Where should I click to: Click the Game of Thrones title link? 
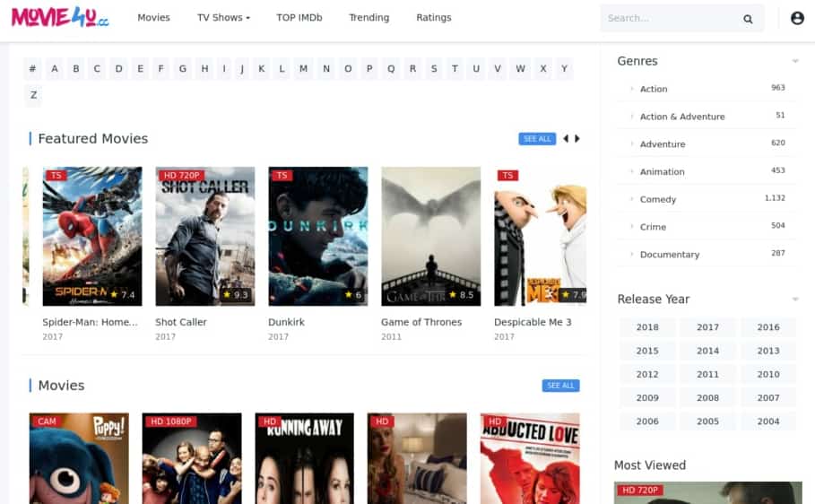tap(421, 322)
